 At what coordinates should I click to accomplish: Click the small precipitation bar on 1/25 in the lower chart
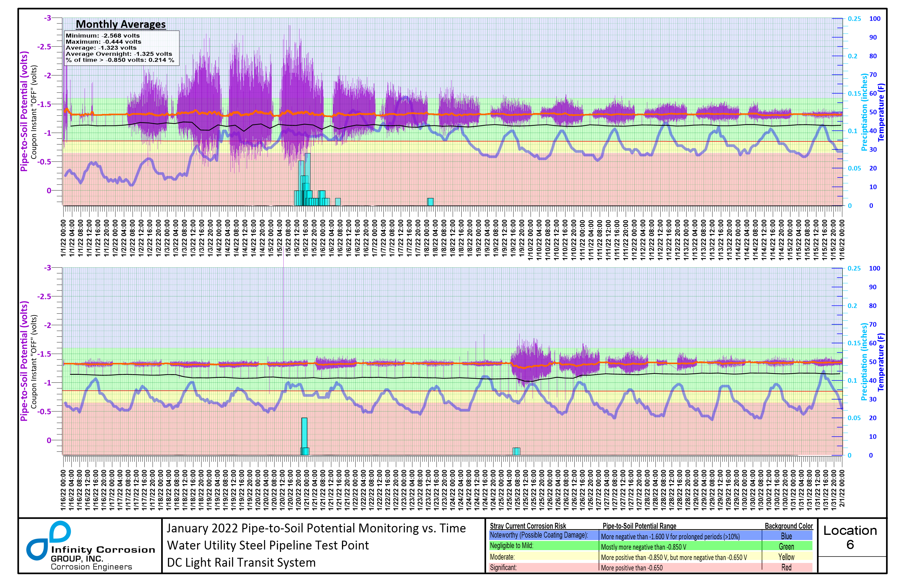tap(516, 451)
